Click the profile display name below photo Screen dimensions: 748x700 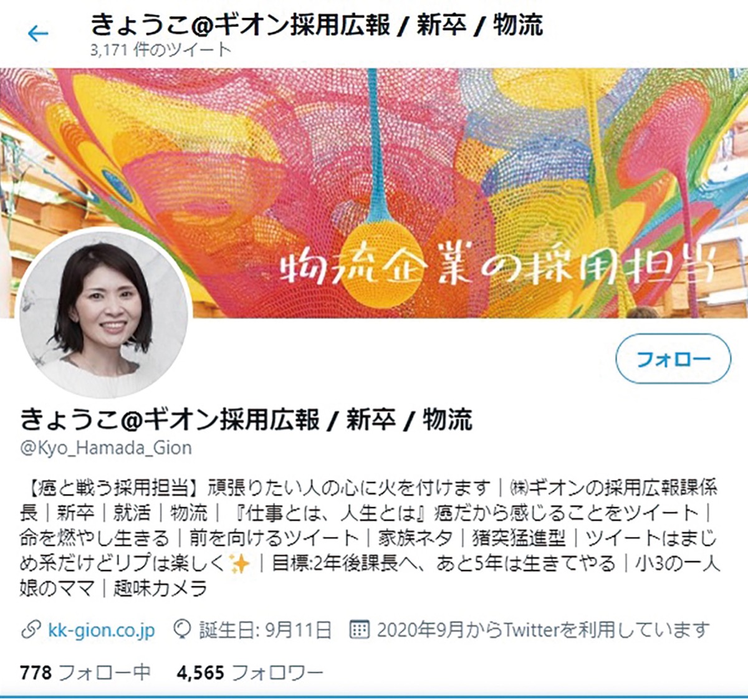pos(246,420)
